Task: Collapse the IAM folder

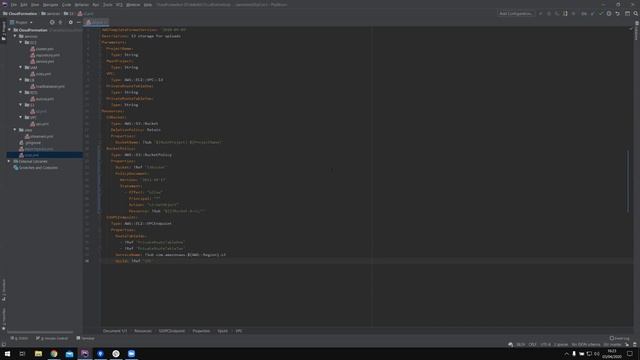Action: (21, 67)
